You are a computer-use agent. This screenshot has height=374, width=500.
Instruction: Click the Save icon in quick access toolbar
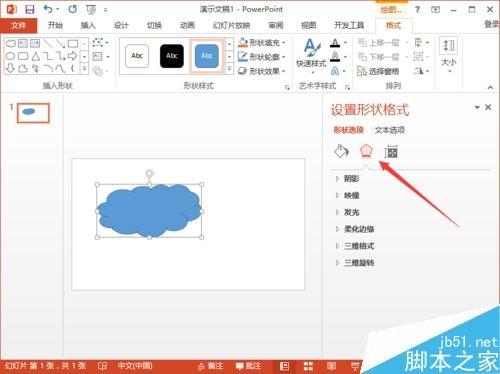coord(30,9)
